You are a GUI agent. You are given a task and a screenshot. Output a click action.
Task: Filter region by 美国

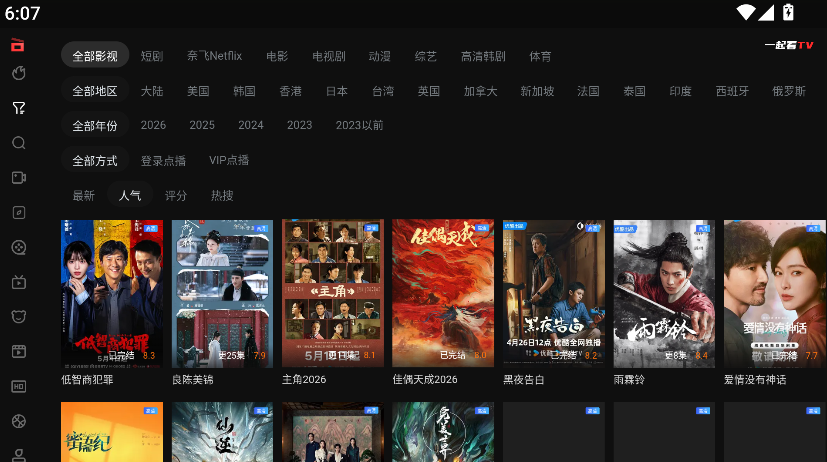click(198, 91)
